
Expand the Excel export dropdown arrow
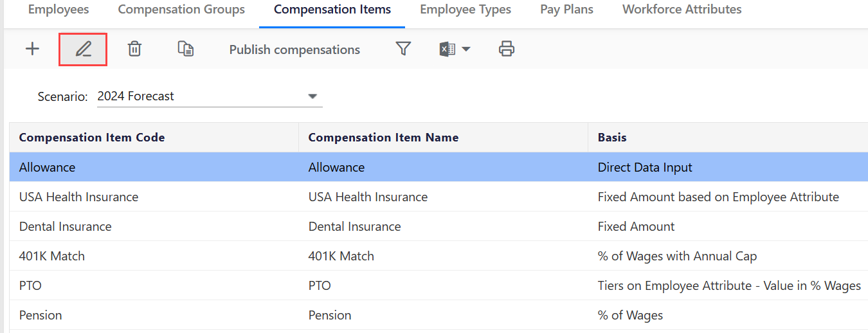click(x=466, y=50)
